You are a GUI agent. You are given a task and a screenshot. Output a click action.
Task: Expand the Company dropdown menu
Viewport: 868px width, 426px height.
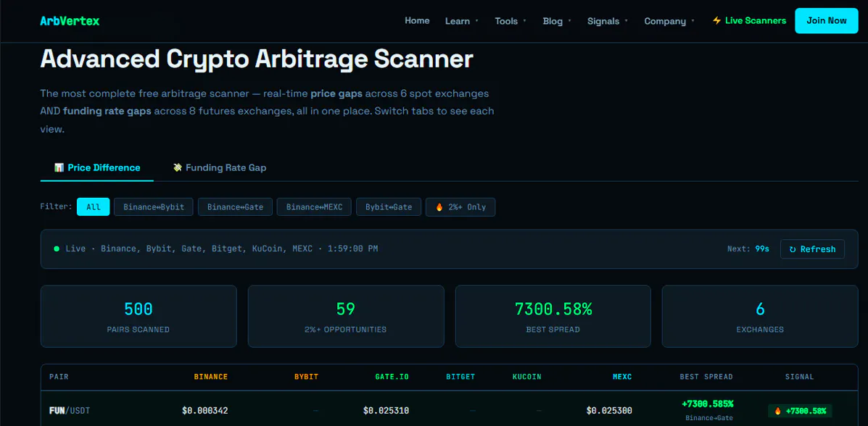[x=669, y=21]
